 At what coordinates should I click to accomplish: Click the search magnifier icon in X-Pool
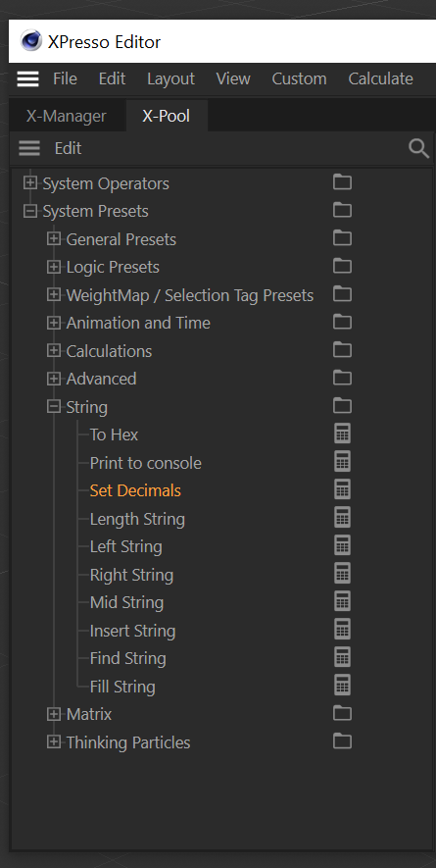click(x=418, y=148)
